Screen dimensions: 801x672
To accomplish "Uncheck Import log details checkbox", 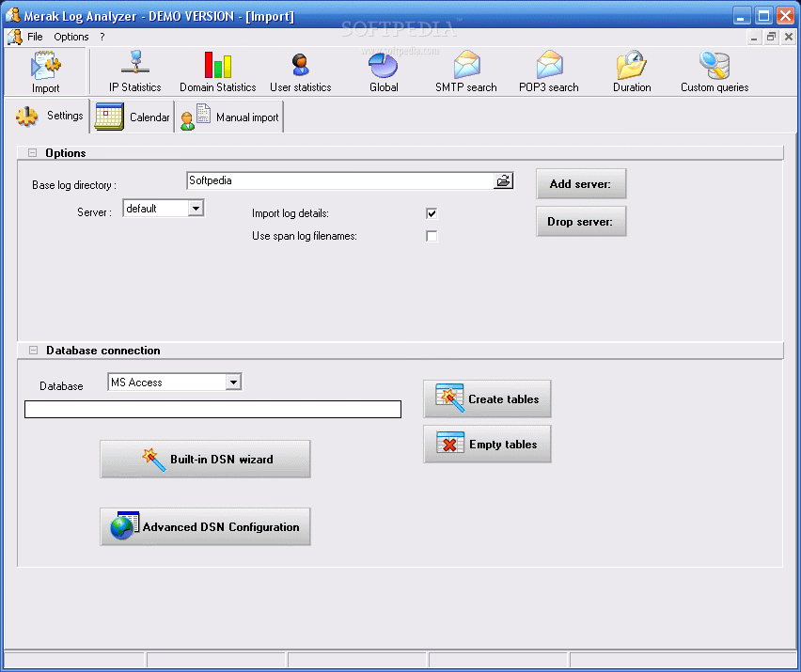I will (x=432, y=213).
